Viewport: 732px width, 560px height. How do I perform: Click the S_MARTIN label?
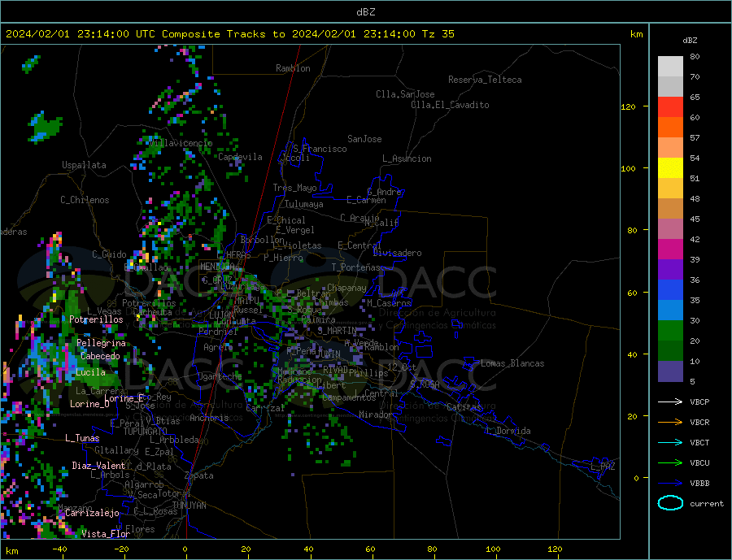[337, 331]
